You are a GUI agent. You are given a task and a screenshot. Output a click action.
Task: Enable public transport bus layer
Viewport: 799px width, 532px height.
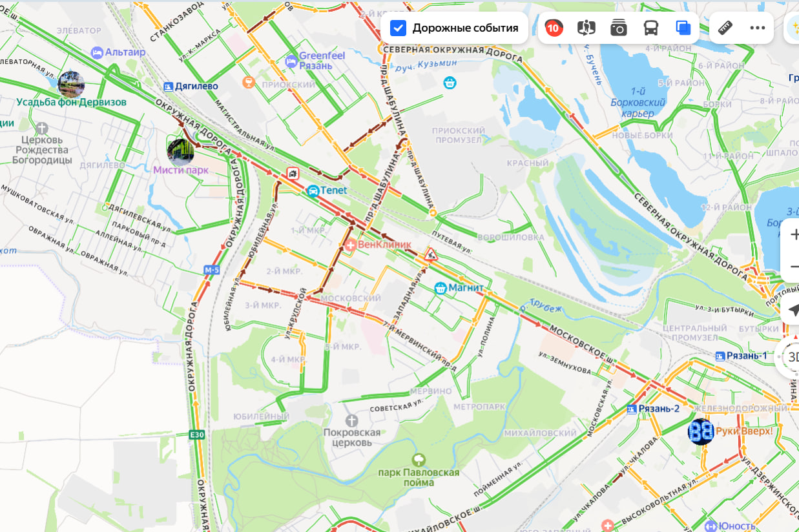pyautogui.click(x=651, y=28)
